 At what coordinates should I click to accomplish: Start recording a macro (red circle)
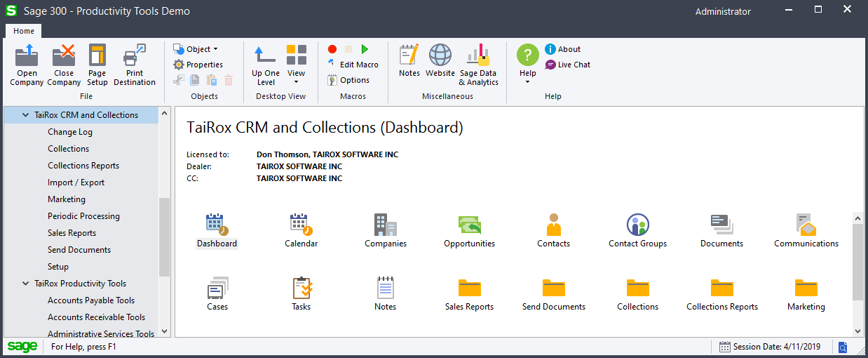pyautogui.click(x=332, y=49)
